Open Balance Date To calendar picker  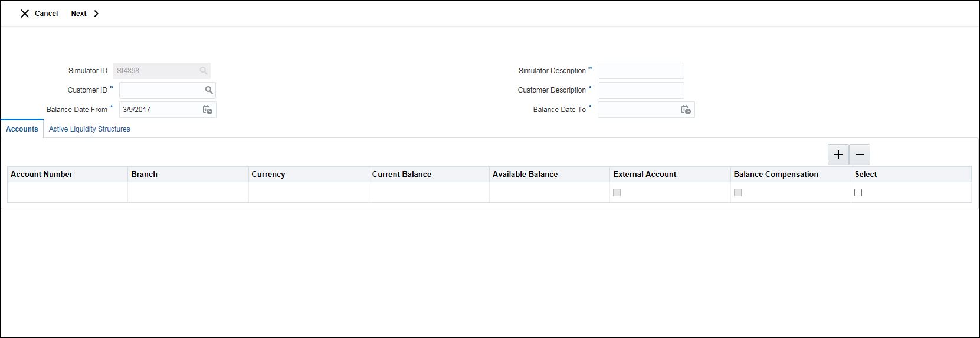[x=686, y=110]
